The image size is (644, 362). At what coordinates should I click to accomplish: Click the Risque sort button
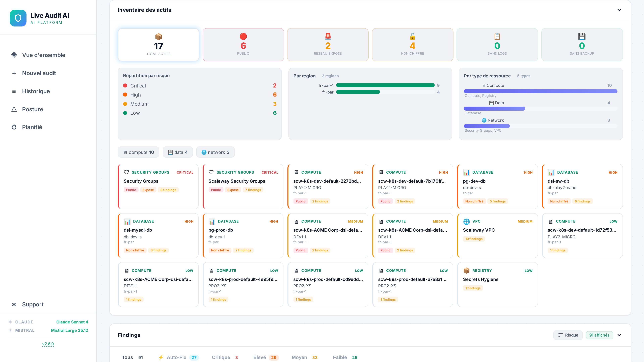[568, 335]
